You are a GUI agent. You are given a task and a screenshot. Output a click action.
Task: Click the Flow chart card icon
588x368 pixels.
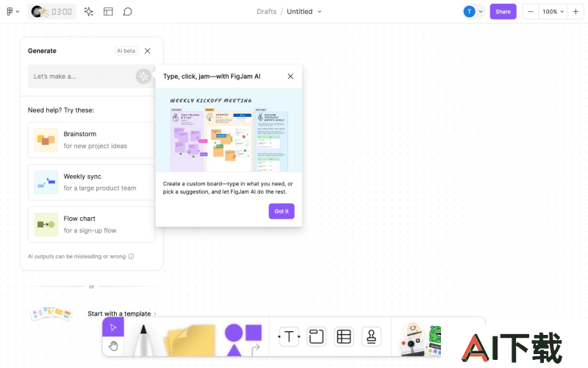click(46, 224)
